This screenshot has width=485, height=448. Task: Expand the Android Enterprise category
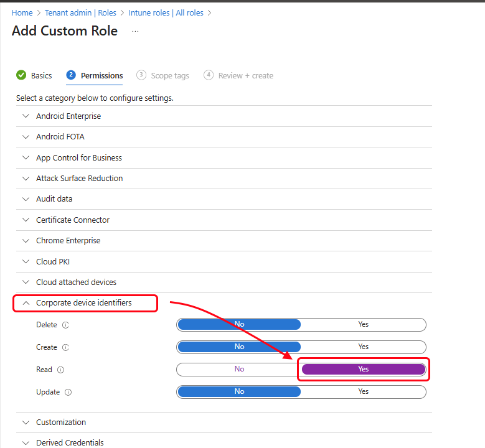click(68, 116)
